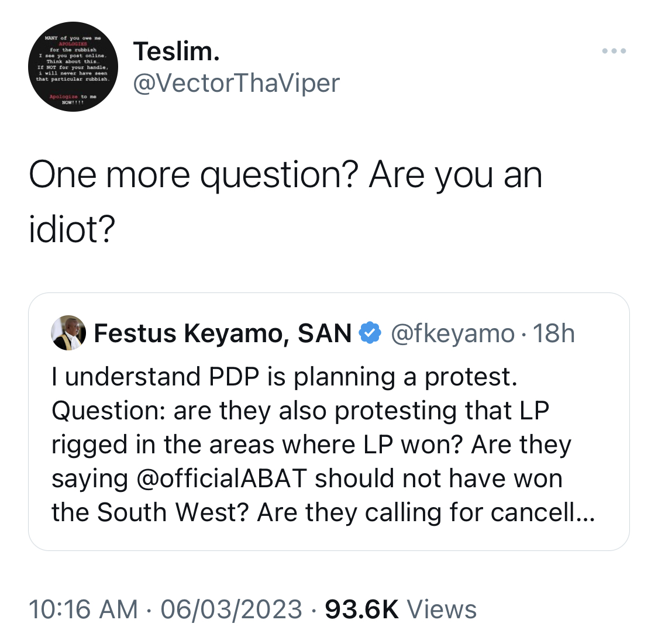Click the Festus Keyamo, SAN name
This screenshot has height=644, width=658.
coord(222,333)
